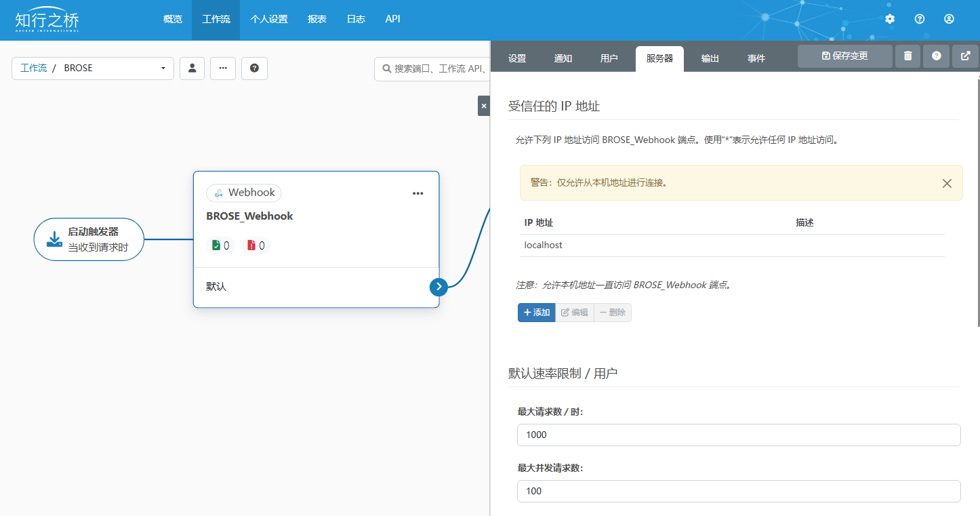Open the user account icon in header
The height and width of the screenshot is (516, 980).
point(949,19)
